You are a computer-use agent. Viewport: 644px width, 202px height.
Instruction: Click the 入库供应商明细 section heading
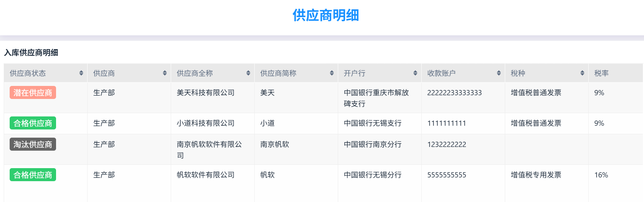[31, 52]
